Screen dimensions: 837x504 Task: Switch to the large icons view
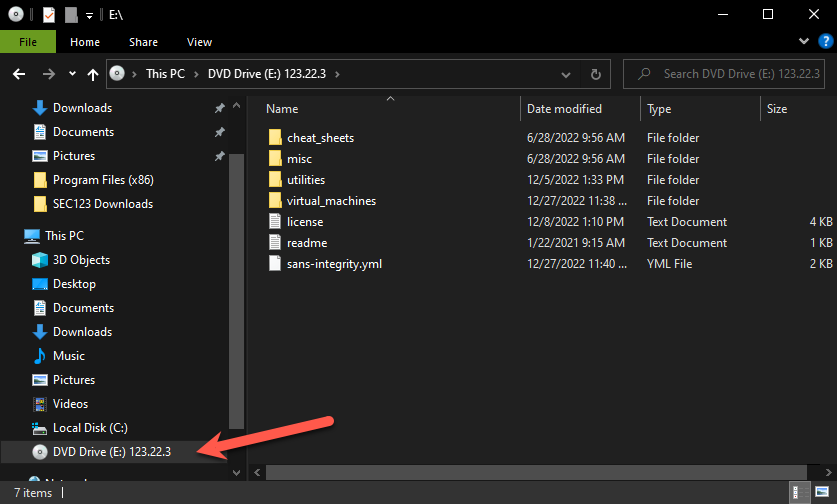pyautogui.click(x=820, y=492)
